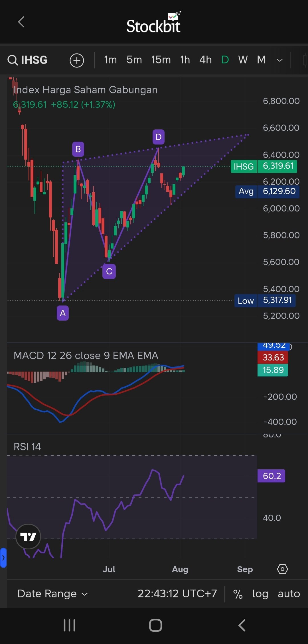The image size is (308, 644).
Task: Tap the 6,800.00 price axis level
Action: tap(281, 101)
